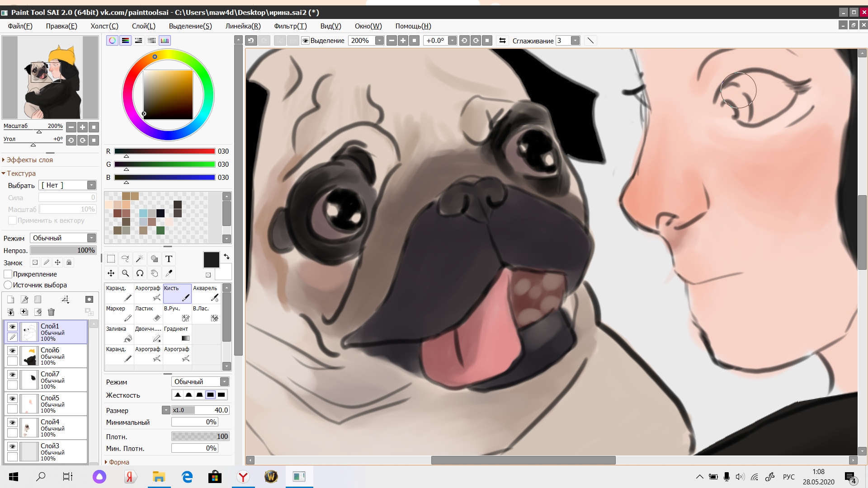The height and width of the screenshot is (488, 868).
Task: Select the Акварель watercolor brush
Action: click(x=206, y=293)
